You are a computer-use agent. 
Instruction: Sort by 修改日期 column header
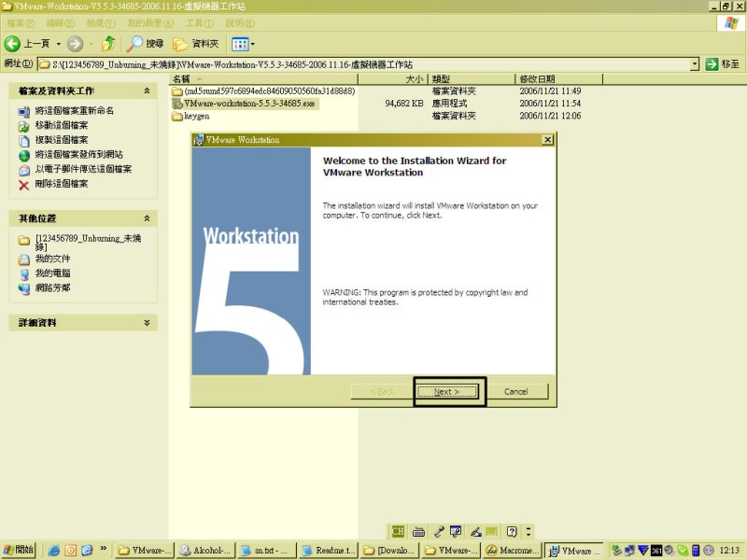click(x=558, y=79)
